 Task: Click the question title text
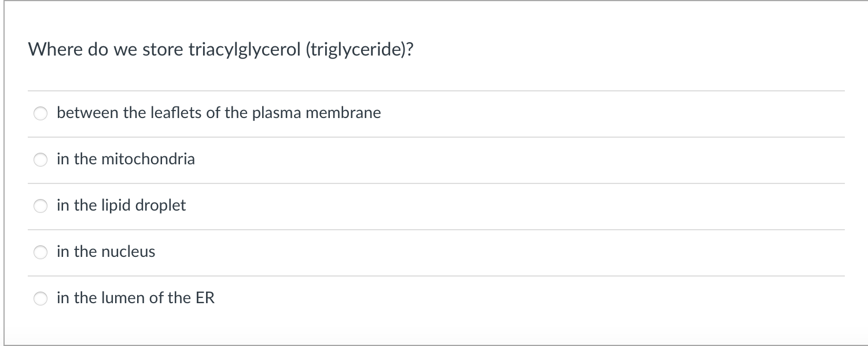[220, 49]
